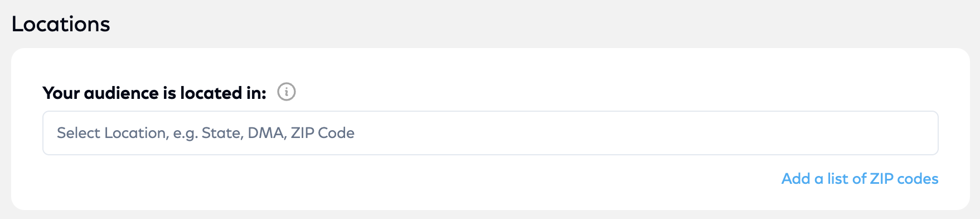
Task: Click the info icon beside audience label
Action: pyautogui.click(x=287, y=92)
